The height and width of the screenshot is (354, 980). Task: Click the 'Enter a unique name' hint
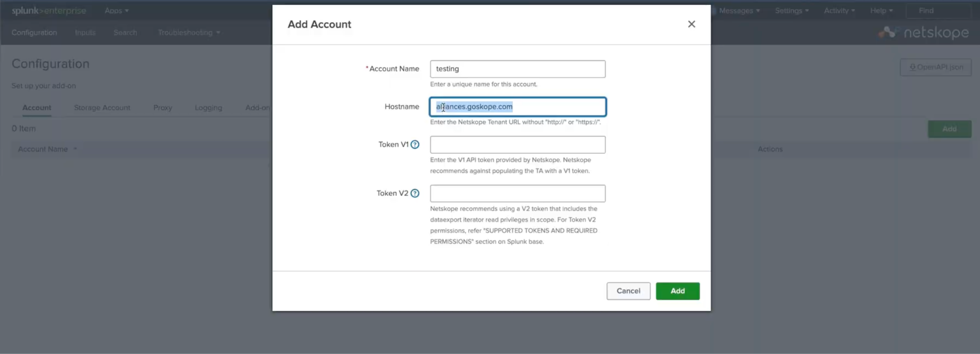[483, 84]
